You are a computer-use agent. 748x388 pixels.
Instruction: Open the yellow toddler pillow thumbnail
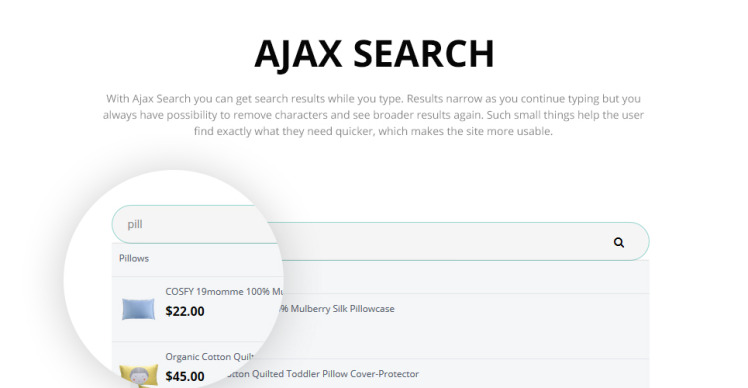[x=138, y=375]
